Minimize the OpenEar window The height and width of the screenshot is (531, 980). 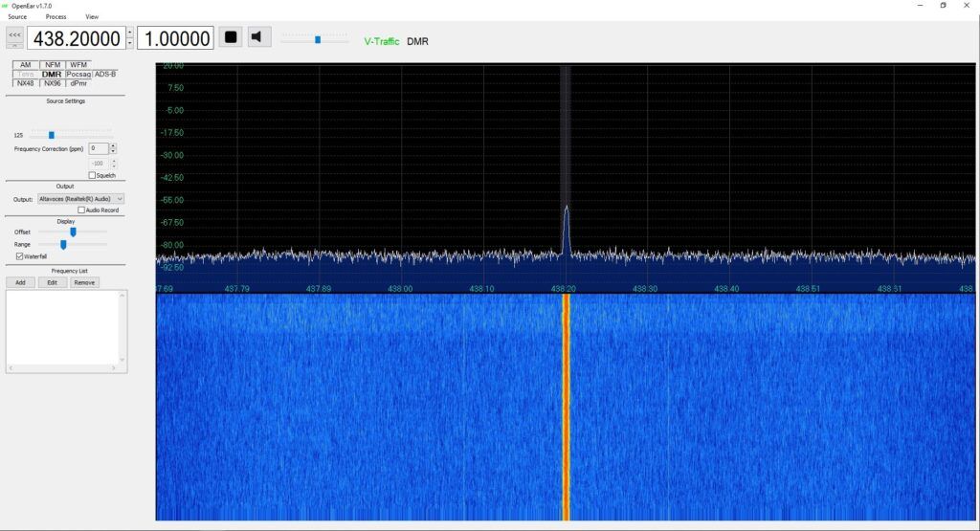(x=920, y=6)
